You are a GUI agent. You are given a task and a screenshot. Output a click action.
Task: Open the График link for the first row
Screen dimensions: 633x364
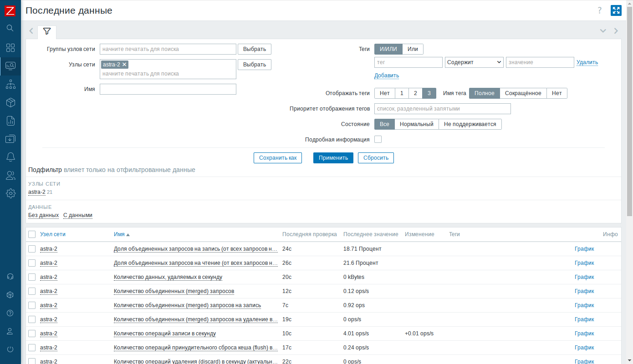[584, 249]
